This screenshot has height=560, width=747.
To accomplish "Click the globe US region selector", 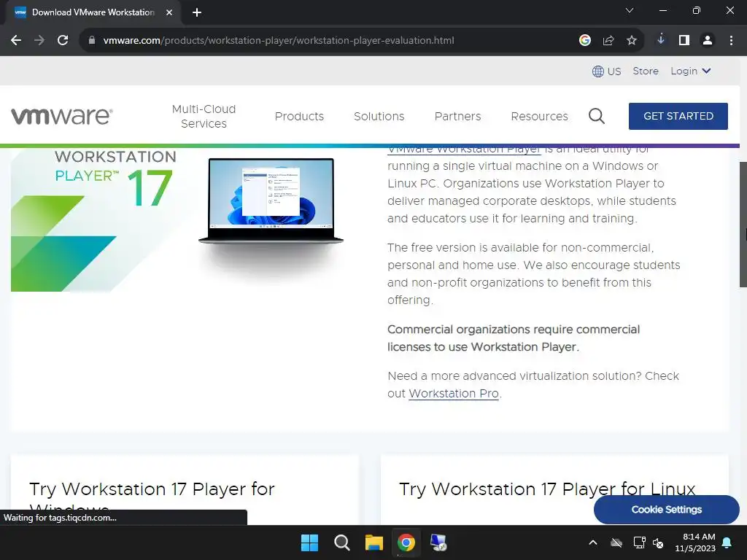I will pyautogui.click(x=606, y=71).
